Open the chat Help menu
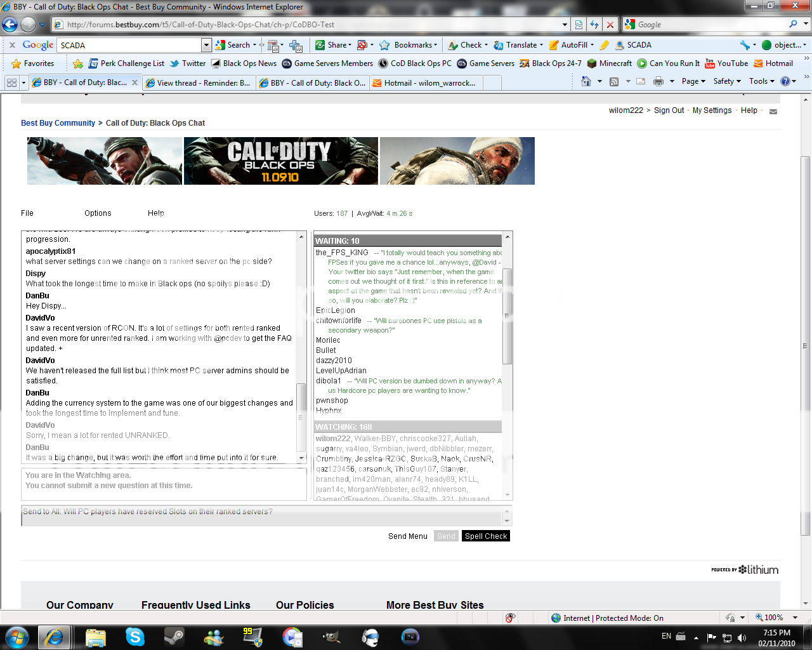This screenshot has height=650, width=812. pos(156,213)
